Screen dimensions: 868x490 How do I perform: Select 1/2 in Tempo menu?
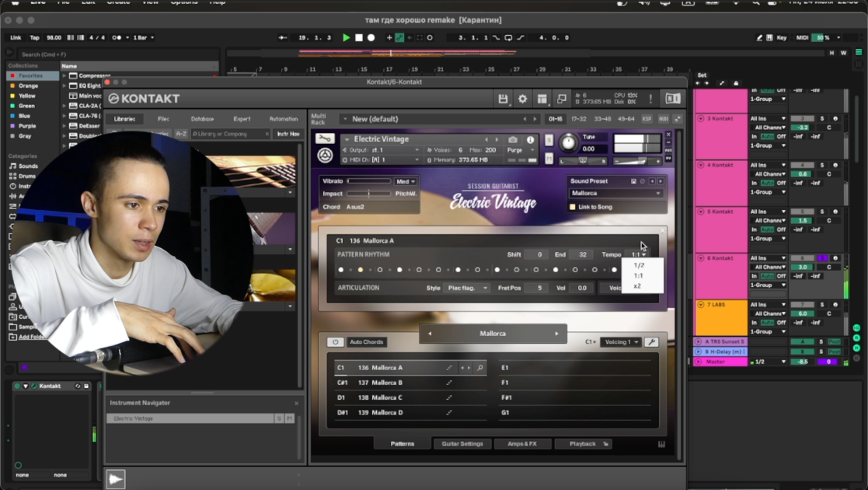coord(639,265)
